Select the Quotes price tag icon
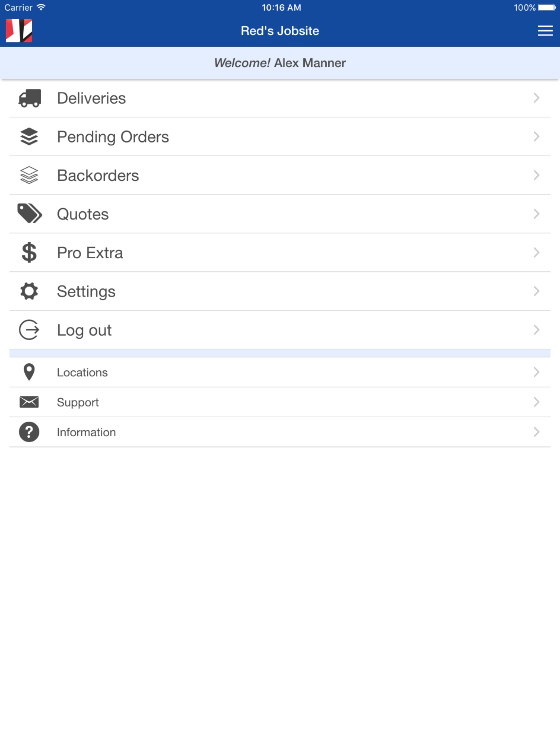 click(x=29, y=214)
